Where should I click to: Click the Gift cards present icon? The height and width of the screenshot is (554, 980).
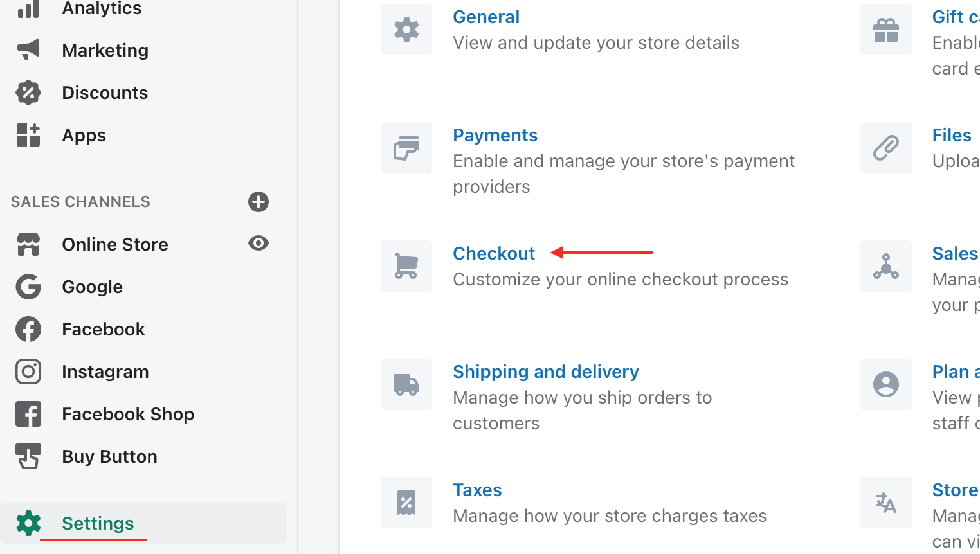pos(886,30)
